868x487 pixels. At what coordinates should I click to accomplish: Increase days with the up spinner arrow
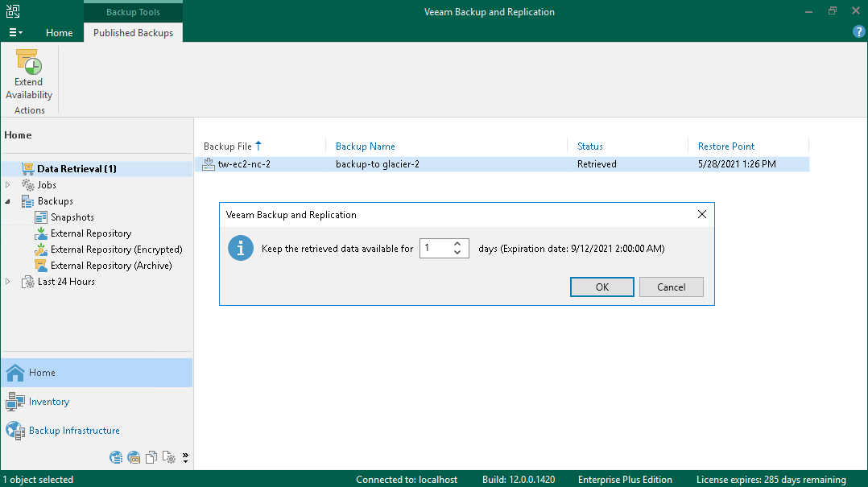pyautogui.click(x=457, y=244)
